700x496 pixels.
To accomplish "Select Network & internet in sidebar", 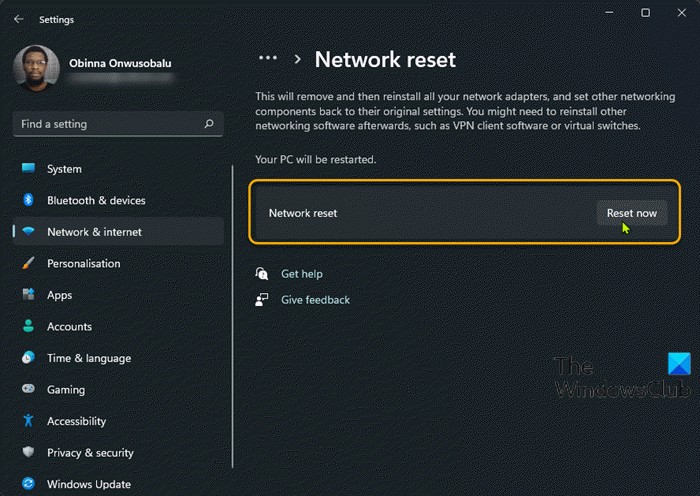I will [94, 232].
